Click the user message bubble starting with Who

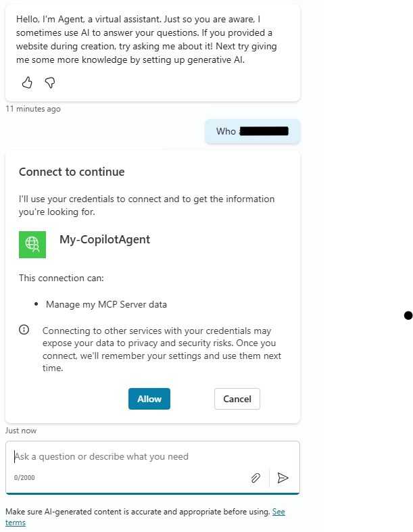(253, 131)
